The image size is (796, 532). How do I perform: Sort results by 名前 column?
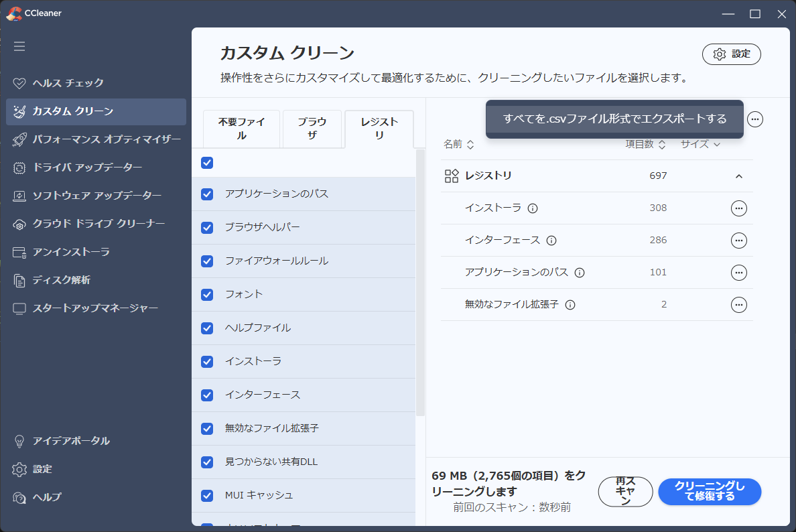[458, 145]
